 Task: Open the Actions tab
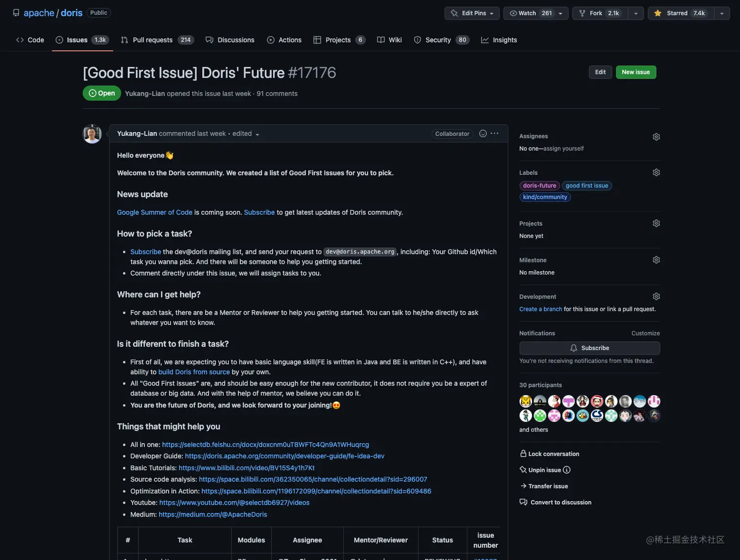(284, 40)
